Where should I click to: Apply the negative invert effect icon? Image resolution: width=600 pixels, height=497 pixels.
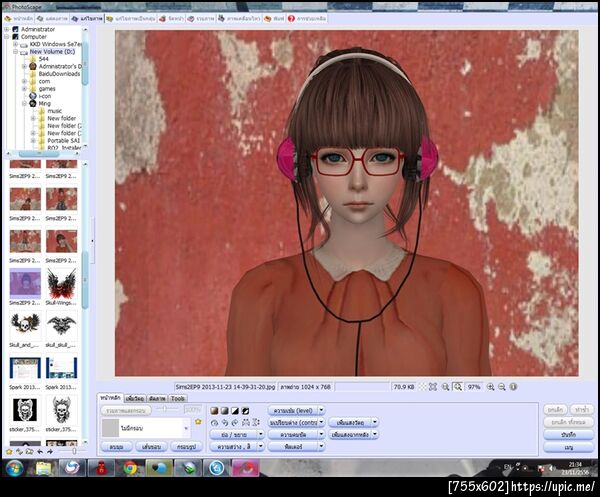(x=246, y=411)
